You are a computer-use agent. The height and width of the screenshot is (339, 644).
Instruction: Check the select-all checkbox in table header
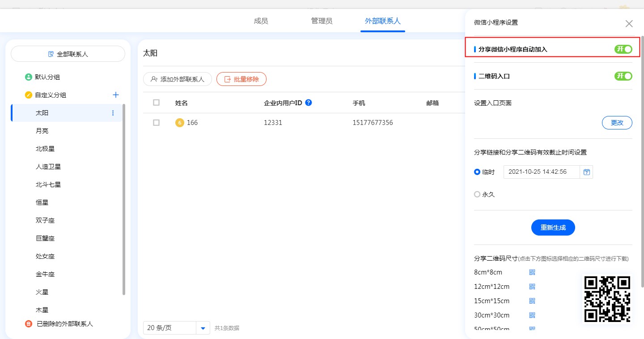[x=156, y=103]
